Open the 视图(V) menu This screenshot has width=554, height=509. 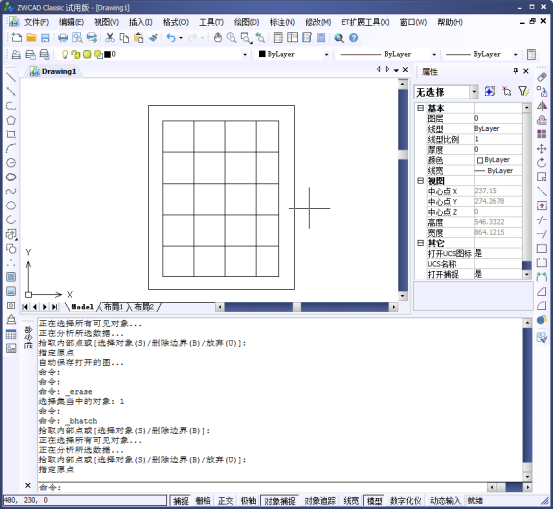[106, 22]
